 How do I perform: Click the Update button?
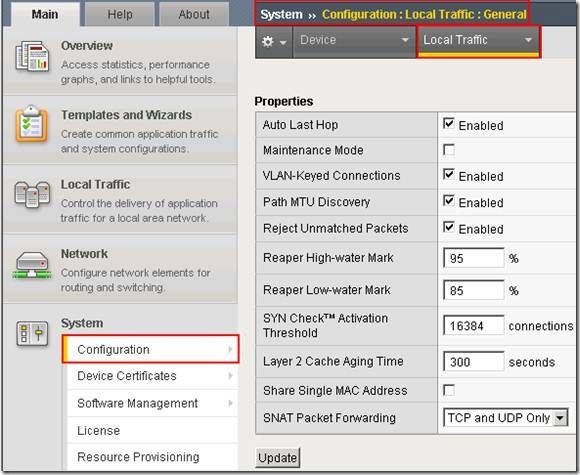coord(277,458)
